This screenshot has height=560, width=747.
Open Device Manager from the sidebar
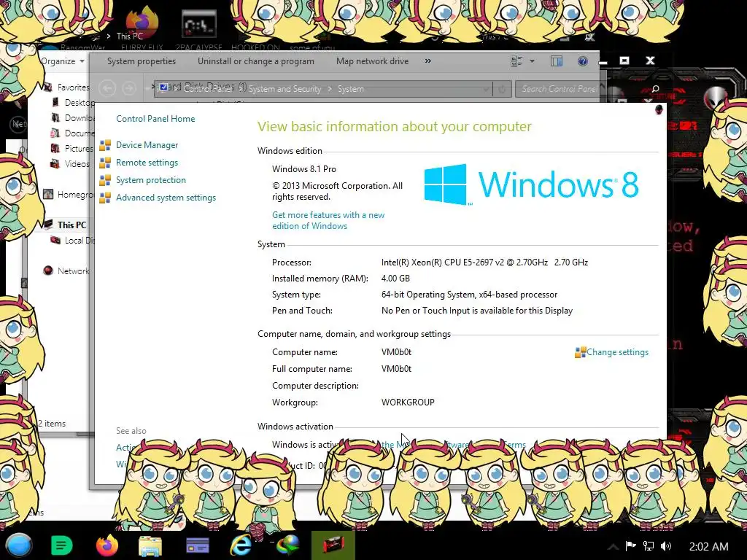pos(147,145)
